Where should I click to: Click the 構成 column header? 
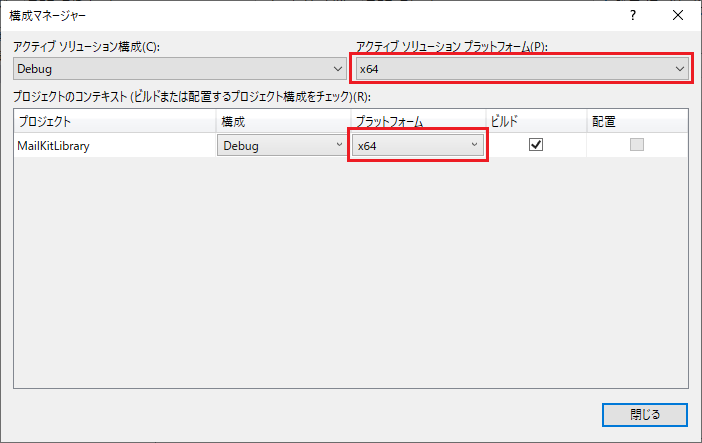[283, 121]
